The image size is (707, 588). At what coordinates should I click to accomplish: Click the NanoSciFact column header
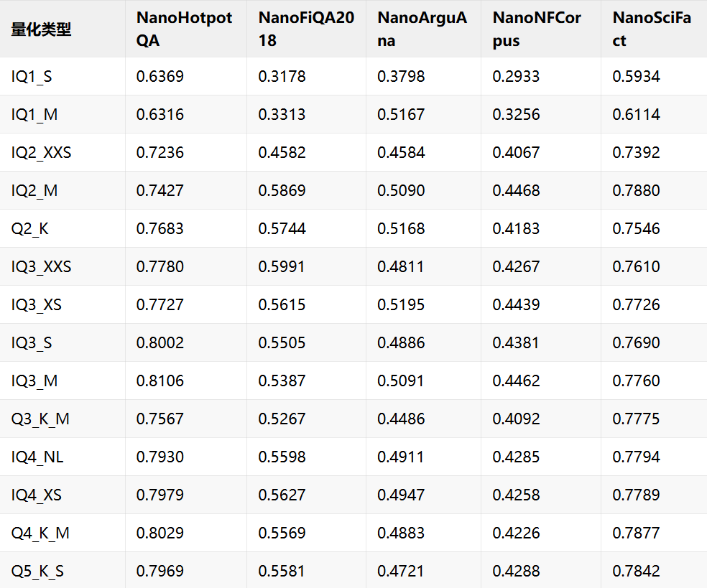[x=652, y=29]
